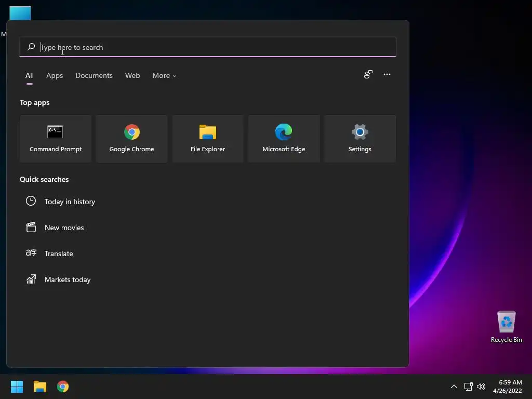This screenshot has height=399, width=532.
Task: Open the volume speaker tray icon
Action: [481, 387]
